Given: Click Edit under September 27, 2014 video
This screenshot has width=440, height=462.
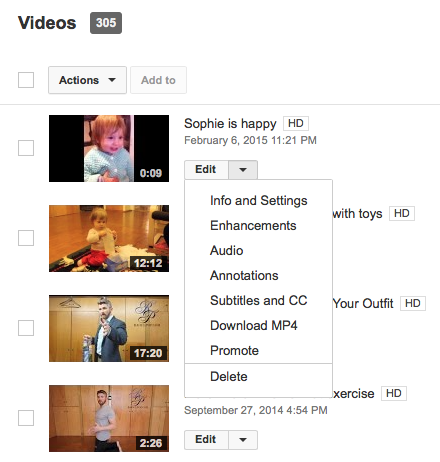Looking at the screenshot, I should pos(206,440).
